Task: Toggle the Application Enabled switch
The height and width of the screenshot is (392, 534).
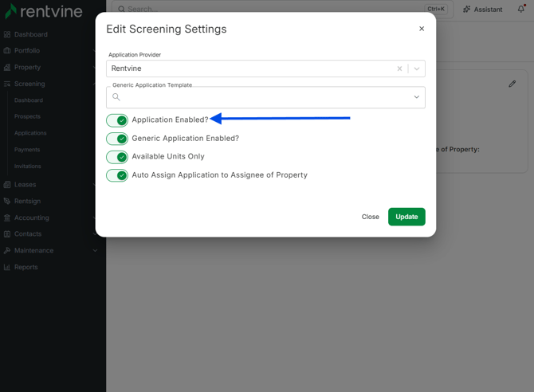Action: (x=117, y=120)
